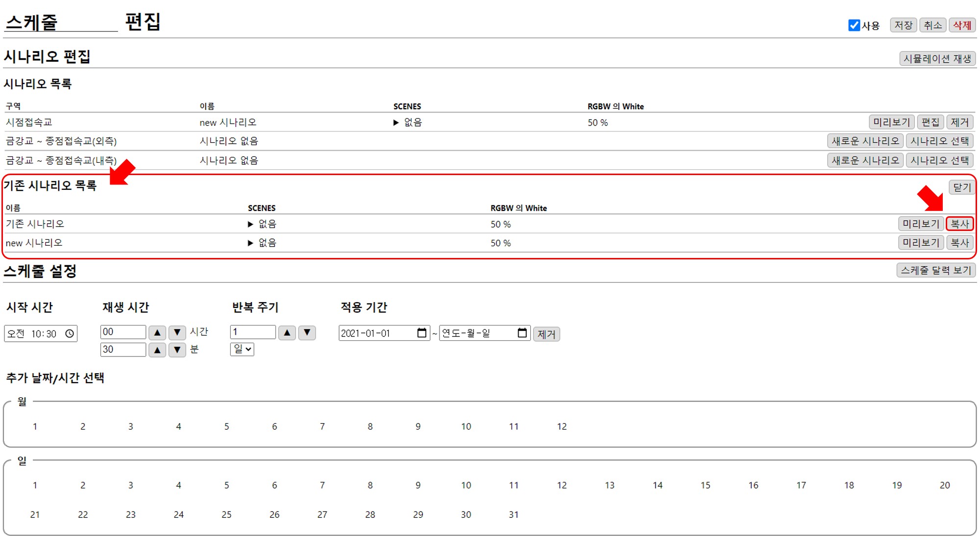980x536 pixels.
Task: Click the start date field 2021-01-01
Action: coord(384,333)
